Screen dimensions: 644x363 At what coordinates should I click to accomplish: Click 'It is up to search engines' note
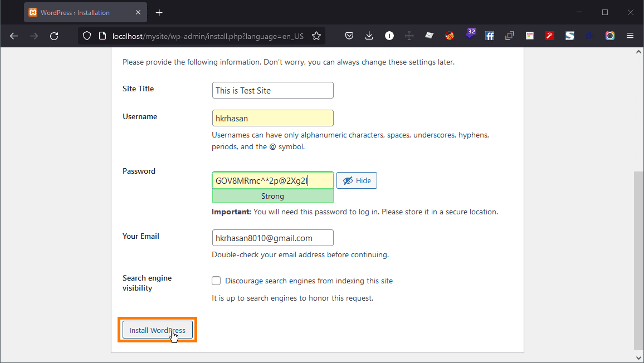coord(292,298)
